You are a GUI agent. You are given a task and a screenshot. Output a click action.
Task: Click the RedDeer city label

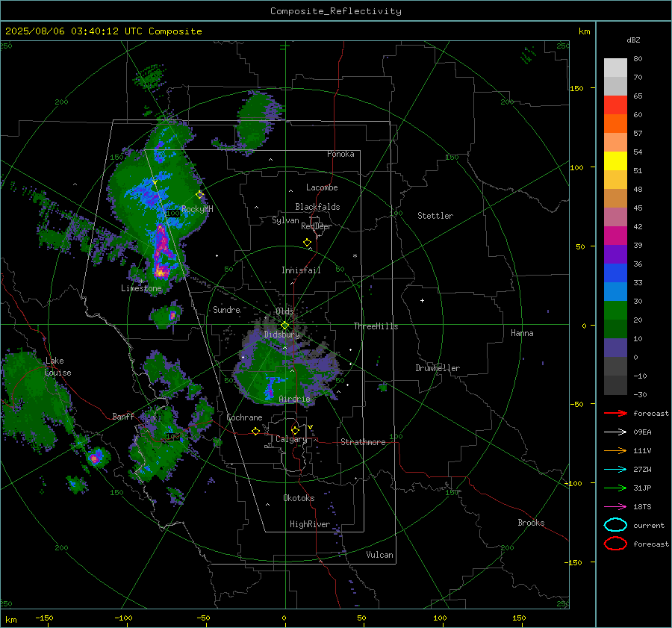[x=317, y=226]
